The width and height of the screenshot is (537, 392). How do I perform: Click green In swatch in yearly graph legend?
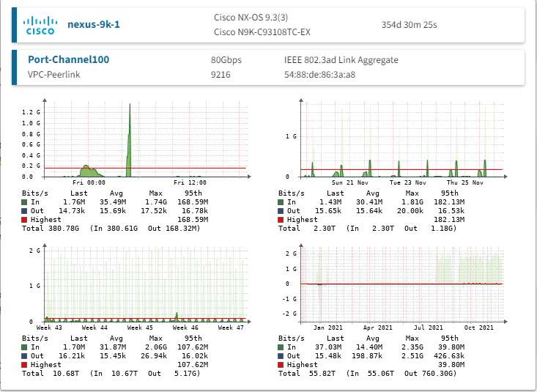[281, 347]
